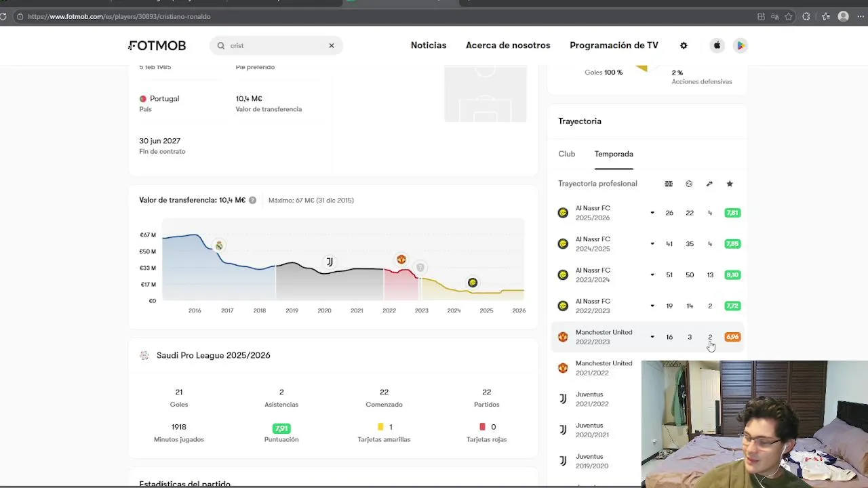Image resolution: width=868 pixels, height=488 pixels.
Task: Click Manchester United crest for 2021/2022
Action: pyautogui.click(x=563, y=368)
